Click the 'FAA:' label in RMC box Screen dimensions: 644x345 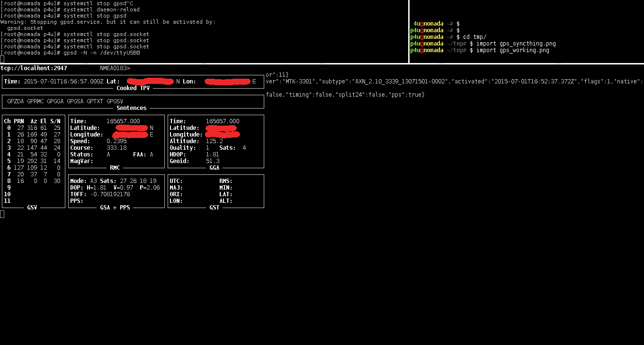(x=140, y=154)
